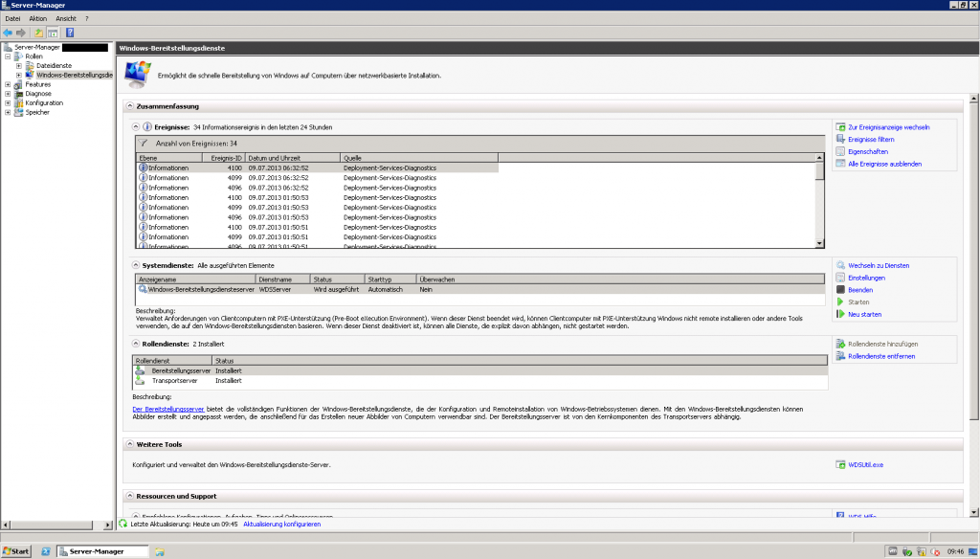Image resolution: width=980 pixels, height=559 pixels.
Task: Click the Wechseln zu Diensten icon
Action: tap(840, 266)
